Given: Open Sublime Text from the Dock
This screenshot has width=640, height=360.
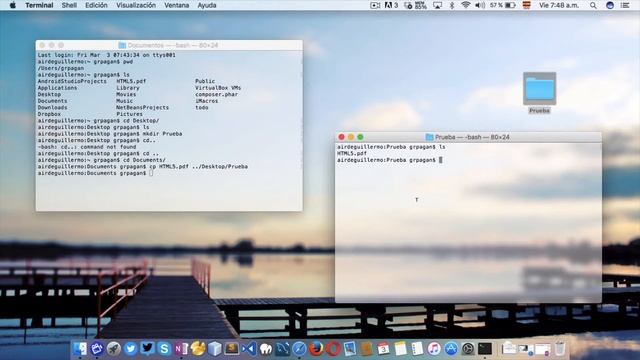Looking at the screenshot, I should pos(231,349).
